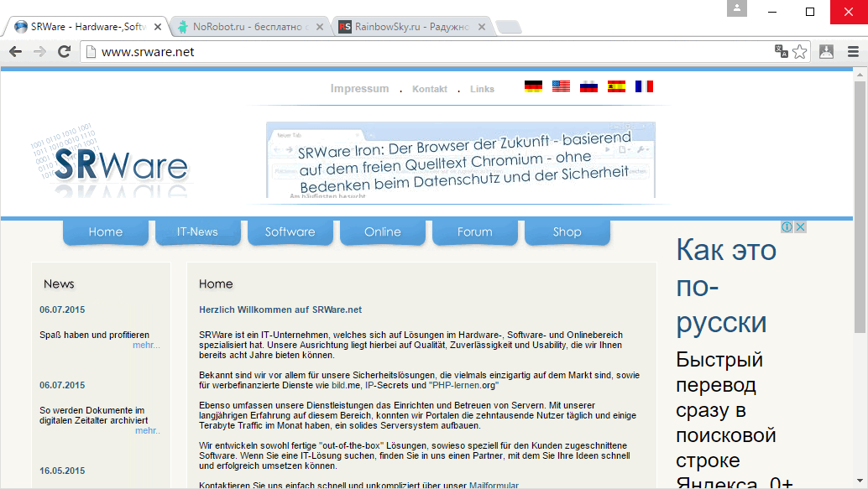Click the scrollbar down arrow
Image resolution: width=868 pixels, height=489 pixels.
[859, 481]
